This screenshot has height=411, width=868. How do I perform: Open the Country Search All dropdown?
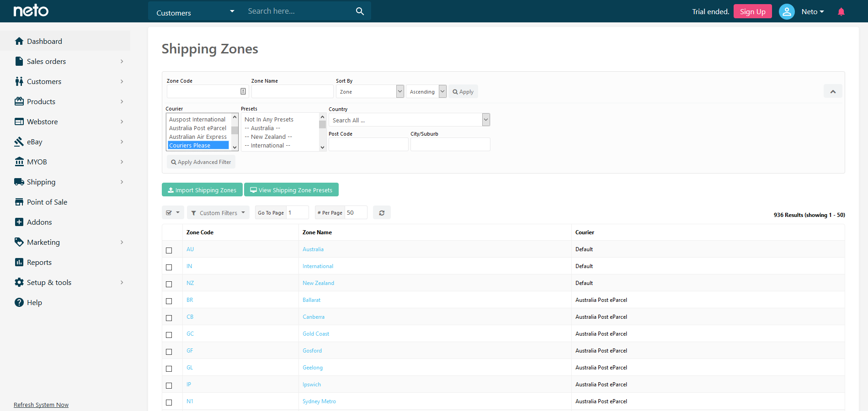click(409, 120)
